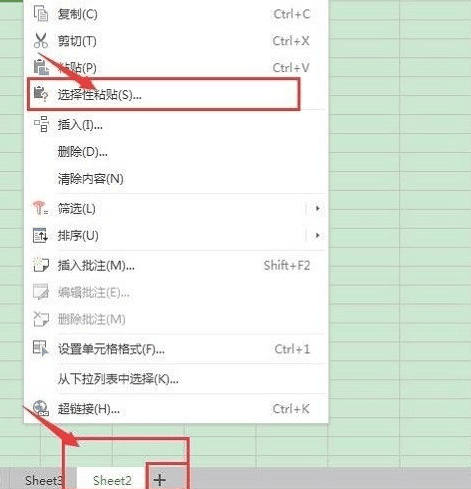
Task: Choose 清除内容(N) menu entry
Action: (x=91, y=179)
